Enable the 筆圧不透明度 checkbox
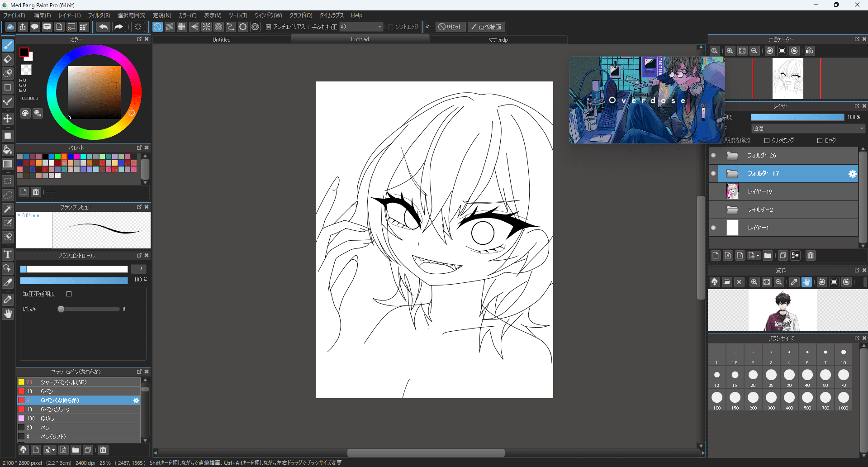The width and height of the screenshot is (868, 467). pyautogui.click(x=69, y=294)
